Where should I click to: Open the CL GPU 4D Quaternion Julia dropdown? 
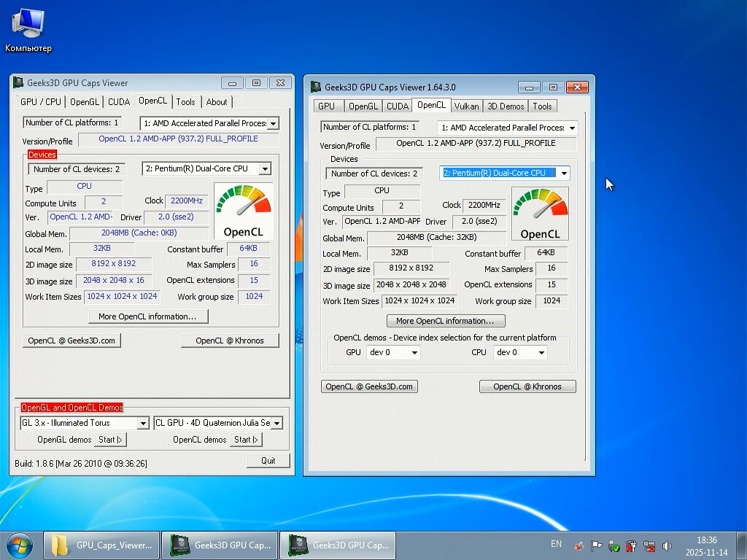(276, 423)
